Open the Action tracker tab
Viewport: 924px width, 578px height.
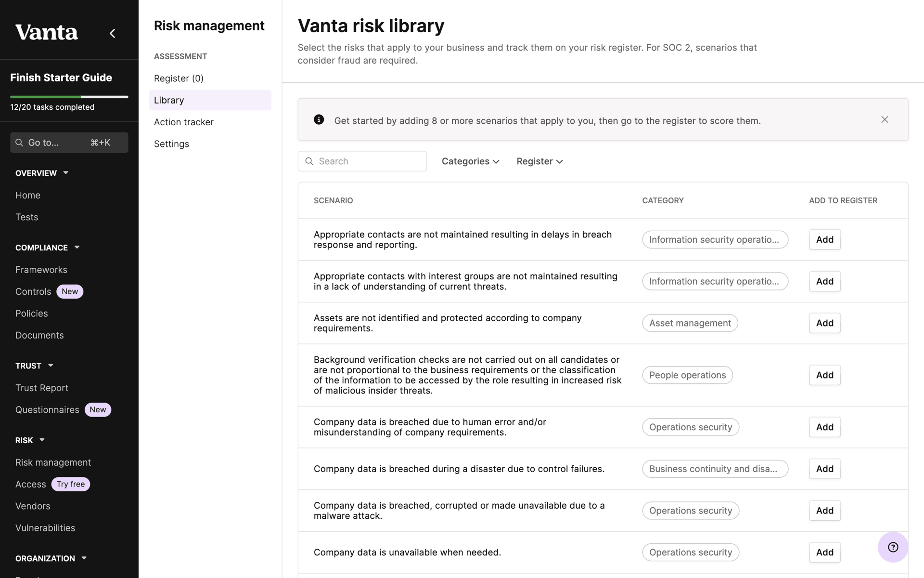point(184,122)
